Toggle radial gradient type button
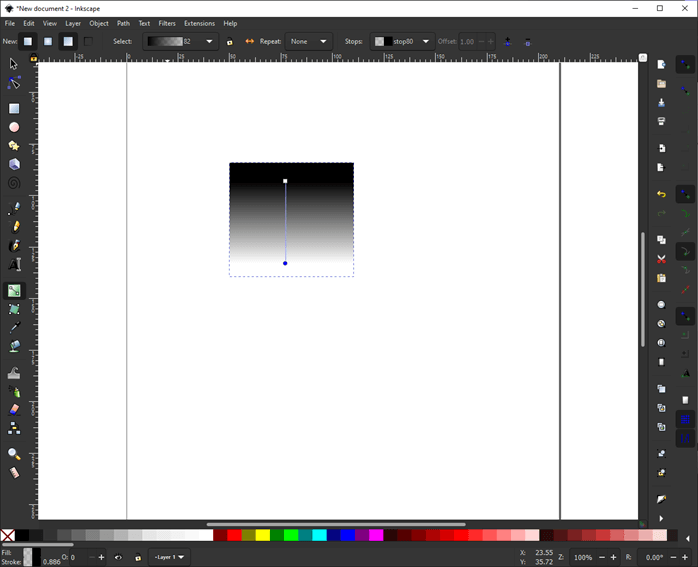Screen dimensions: 698x567 (47, 42)
